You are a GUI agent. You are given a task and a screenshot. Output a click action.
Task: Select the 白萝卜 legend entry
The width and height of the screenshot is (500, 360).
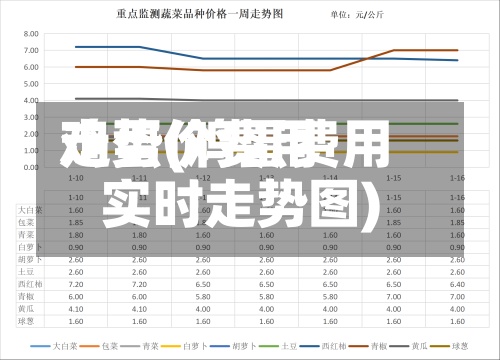(x=184, y=346)
